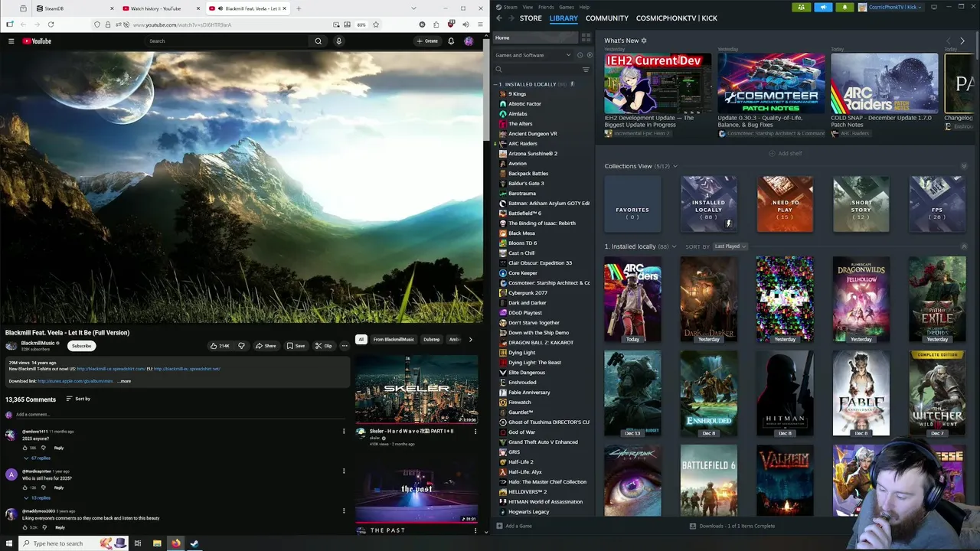980x551 pixels.
Task: Reload the page in Firefox
Action: click(51, 24)
